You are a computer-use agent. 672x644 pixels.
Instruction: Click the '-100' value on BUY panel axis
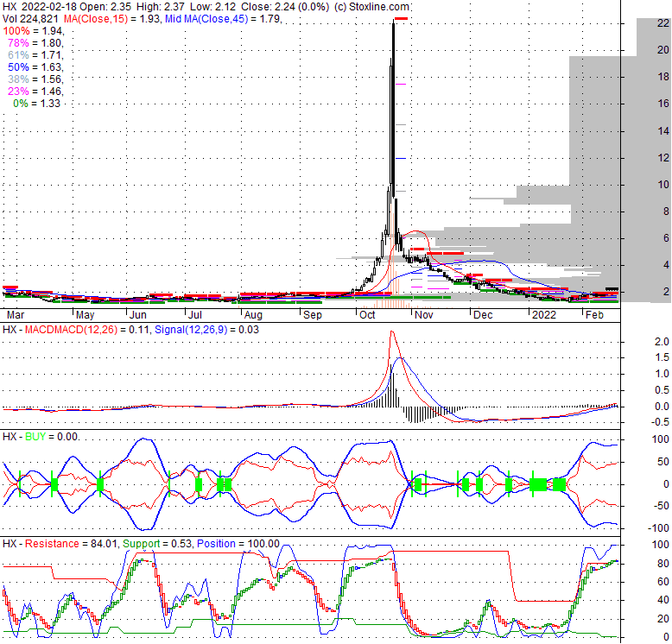coord(659,528)
